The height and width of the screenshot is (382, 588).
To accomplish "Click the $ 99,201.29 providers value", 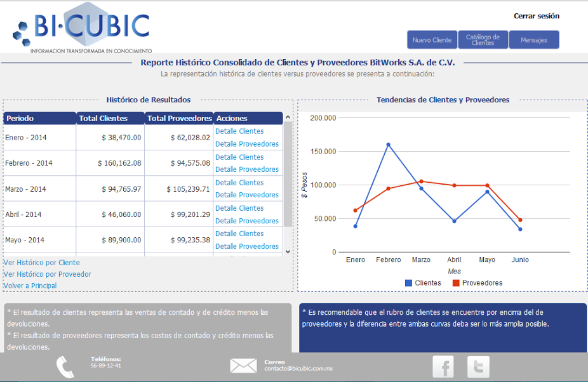I will (190, 214).
